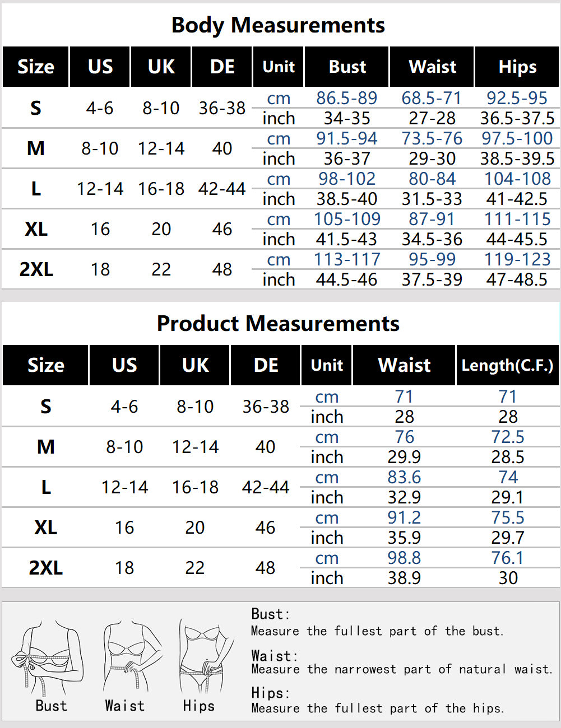The height and width of the screenshot is (728, 561).
Task: Click the "Measure the narrowest part of natural waist" text
Action: (401, 669)
